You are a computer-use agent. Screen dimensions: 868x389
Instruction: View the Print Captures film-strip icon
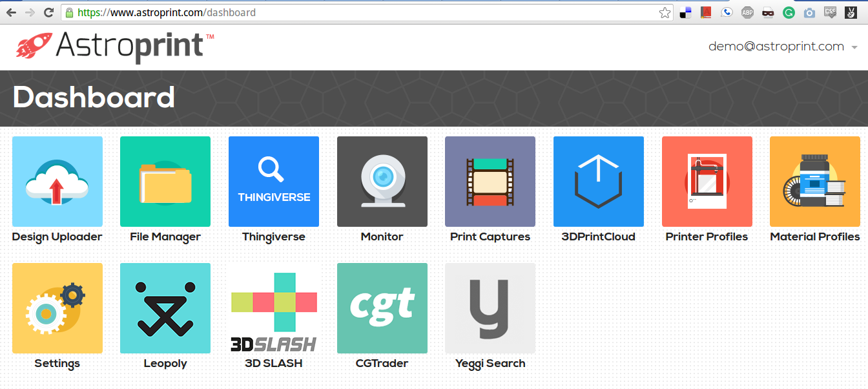(x=490, y=182)
